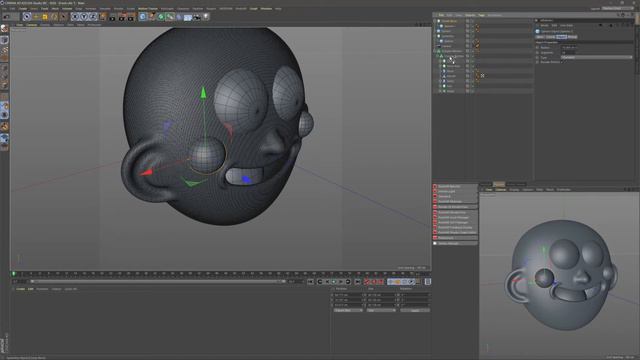Select the Rotate tool

pos(54,17)
